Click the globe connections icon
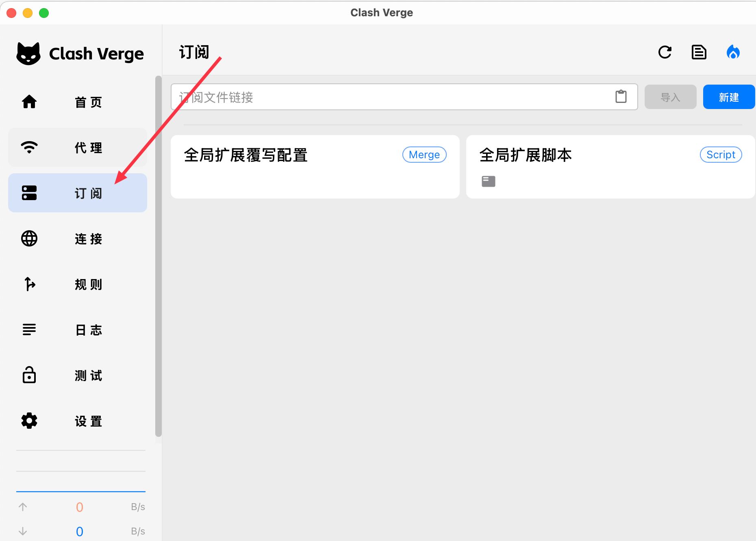This screenshot has height=541, width=756. pyautogui.click(x=29, y=238)
